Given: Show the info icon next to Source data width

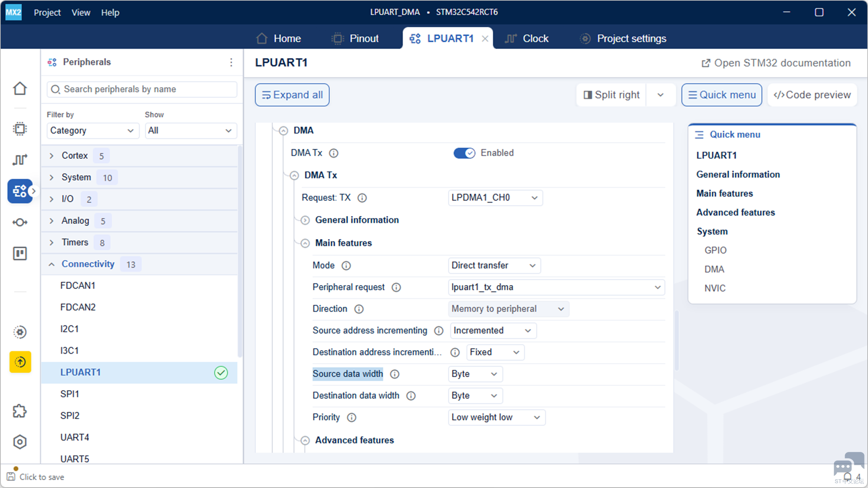Looking at the screenshot, I should point(395,374).
